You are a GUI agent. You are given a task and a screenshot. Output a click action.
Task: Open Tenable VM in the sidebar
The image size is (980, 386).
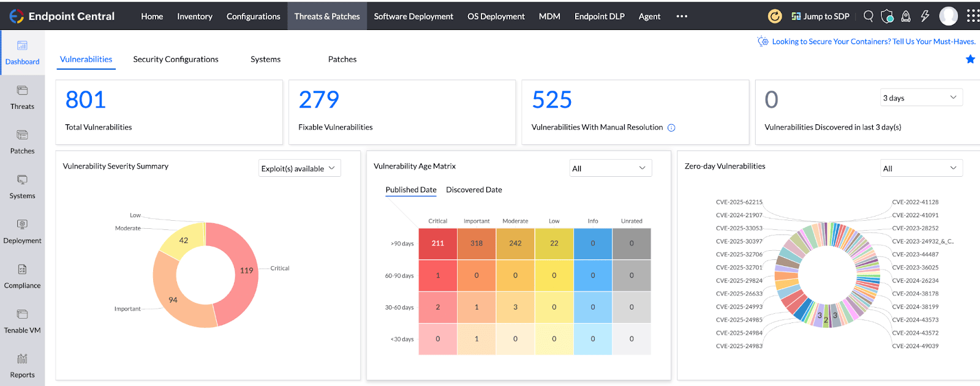(x=22, y=321)
